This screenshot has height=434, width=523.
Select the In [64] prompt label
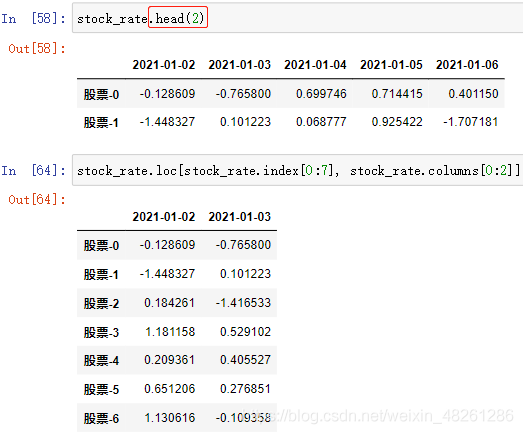pos(33,170)
